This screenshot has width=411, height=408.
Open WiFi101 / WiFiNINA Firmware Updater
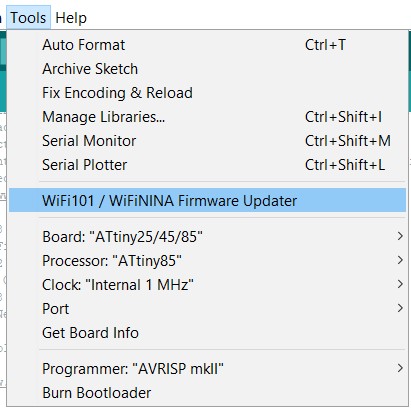tap(207, 200)
